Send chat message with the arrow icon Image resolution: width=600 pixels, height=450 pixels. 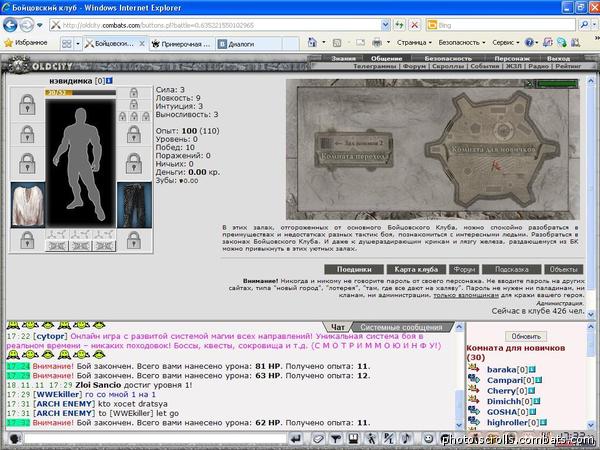point(296,439)
